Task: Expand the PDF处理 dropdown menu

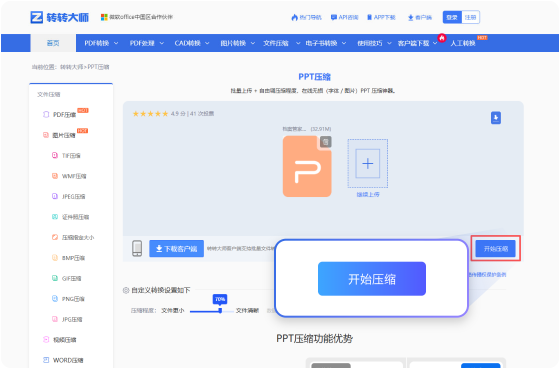Action: (x=146, y=43)
